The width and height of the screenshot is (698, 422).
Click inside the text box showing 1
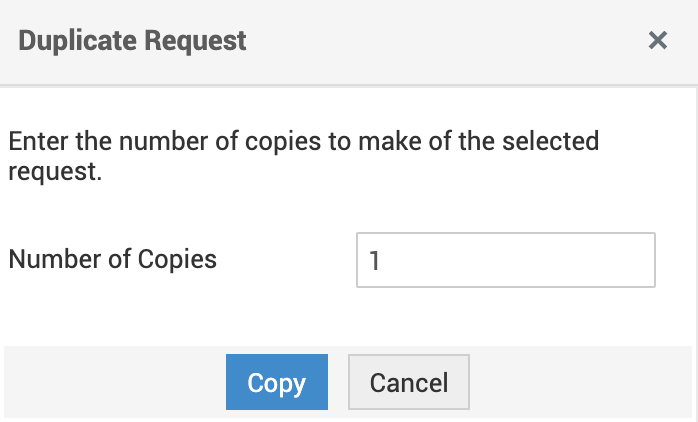[505, 260]
